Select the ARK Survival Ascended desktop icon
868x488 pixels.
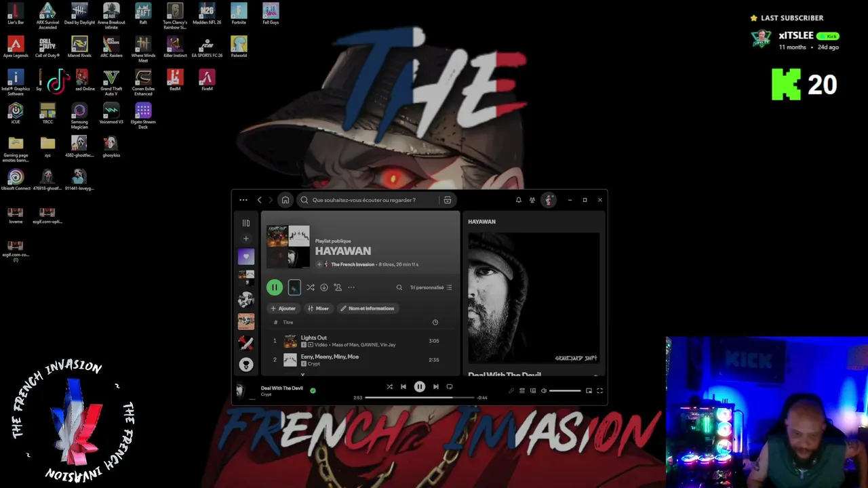47,16
